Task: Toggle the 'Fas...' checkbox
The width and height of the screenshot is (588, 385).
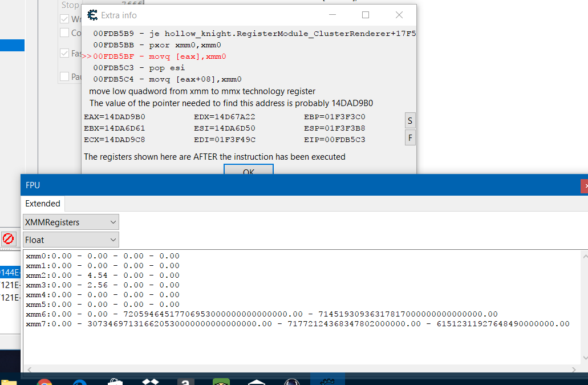Action: 64,53
